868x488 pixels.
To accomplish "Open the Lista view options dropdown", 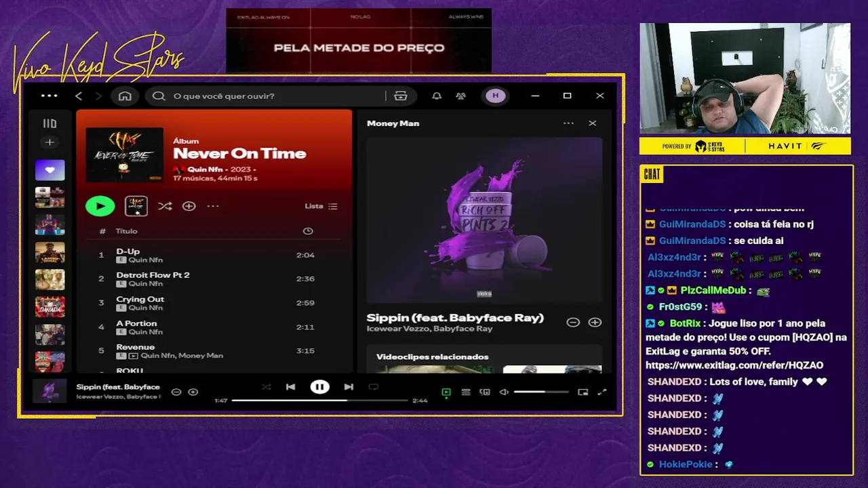I will pos(321,206).
